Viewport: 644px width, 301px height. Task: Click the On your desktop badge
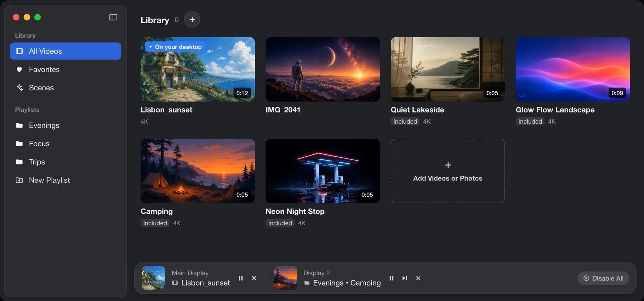tap(175, 47)
